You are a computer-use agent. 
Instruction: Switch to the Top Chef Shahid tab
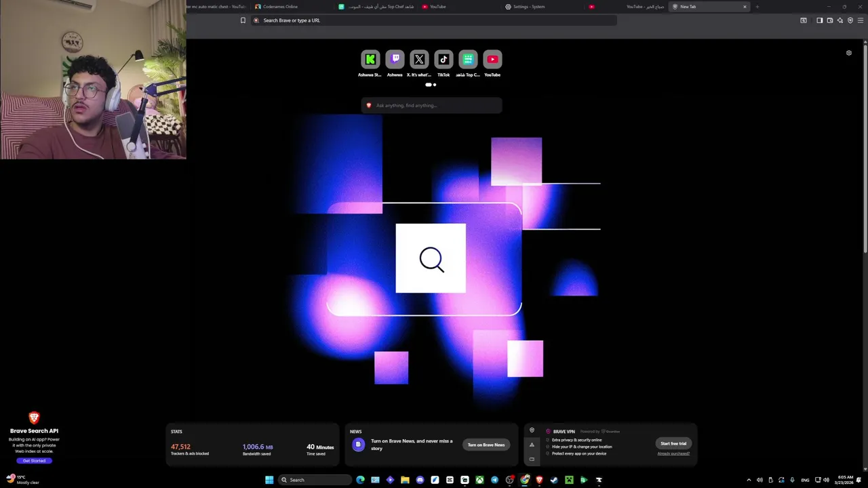(376, 7)
